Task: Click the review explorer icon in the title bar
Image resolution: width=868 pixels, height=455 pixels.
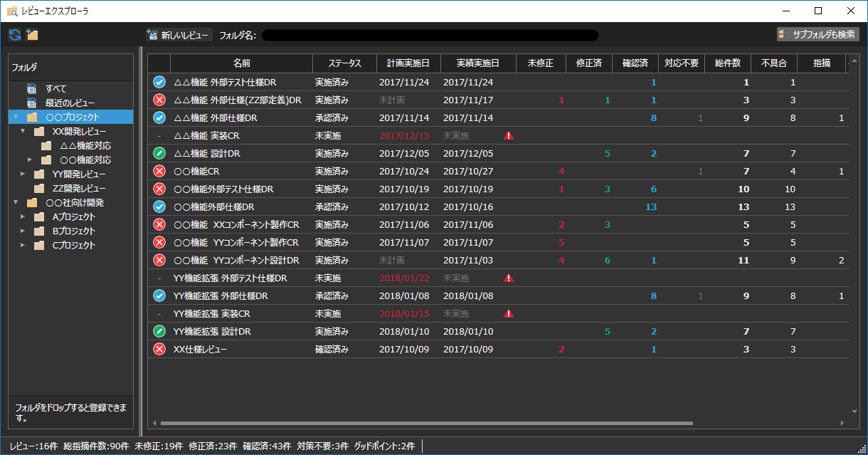Action: tap(11, 11)
